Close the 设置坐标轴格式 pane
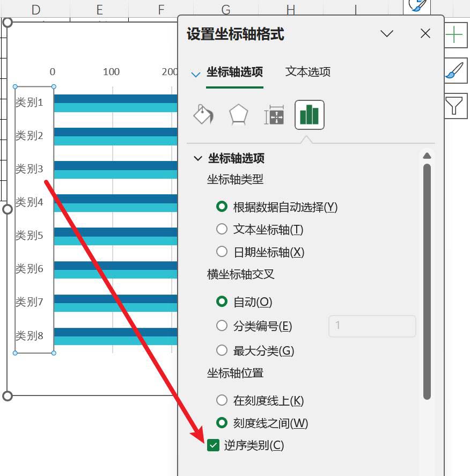This screenshot has height=476, width=470. coord(425,33)
